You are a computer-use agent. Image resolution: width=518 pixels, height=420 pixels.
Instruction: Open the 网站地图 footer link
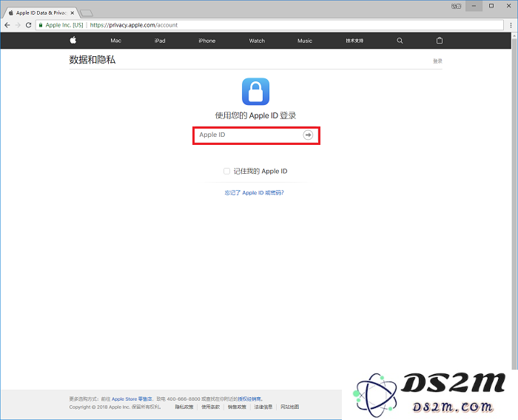click(290, 407)
